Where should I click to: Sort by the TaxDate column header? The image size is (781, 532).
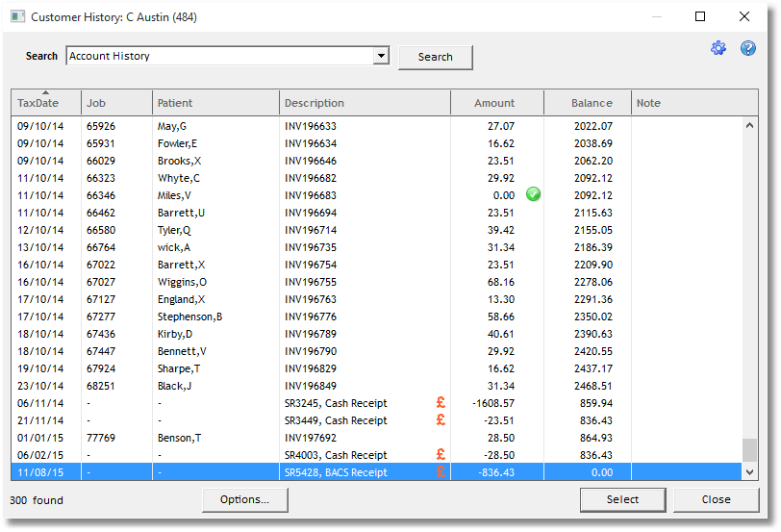coord(46,103)
